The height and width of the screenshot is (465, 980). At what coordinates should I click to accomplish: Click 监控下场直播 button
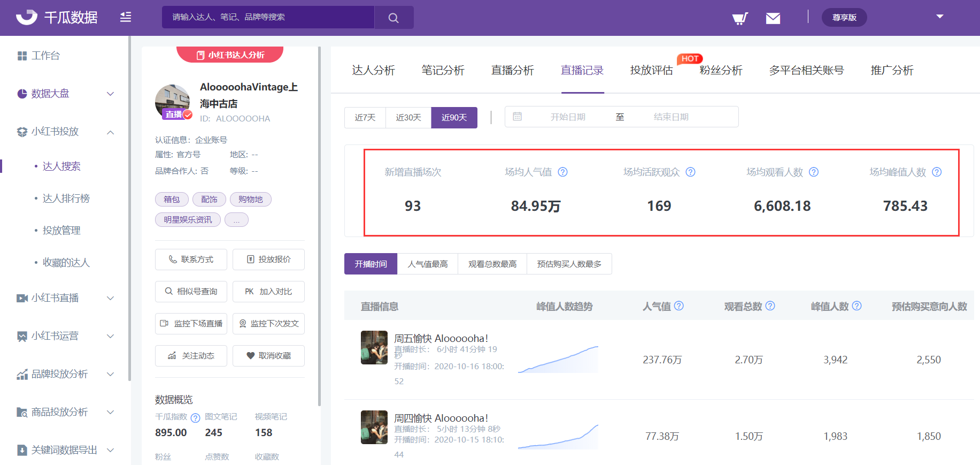click(x=191, y=324)
